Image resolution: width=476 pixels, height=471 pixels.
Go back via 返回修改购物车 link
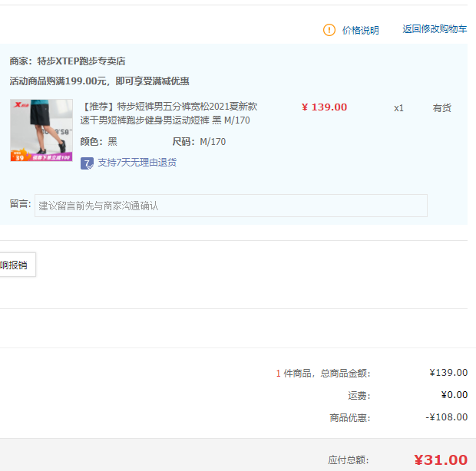click(x=435, y=29)
